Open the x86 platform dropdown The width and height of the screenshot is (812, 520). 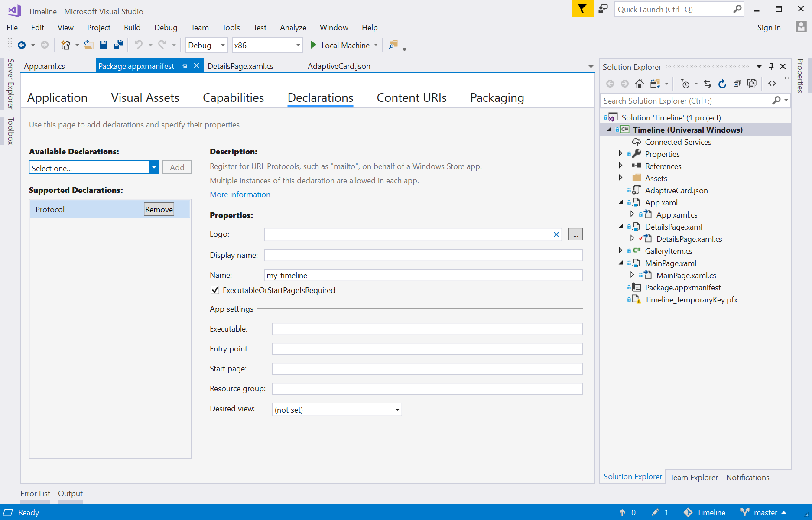[298, 45]
